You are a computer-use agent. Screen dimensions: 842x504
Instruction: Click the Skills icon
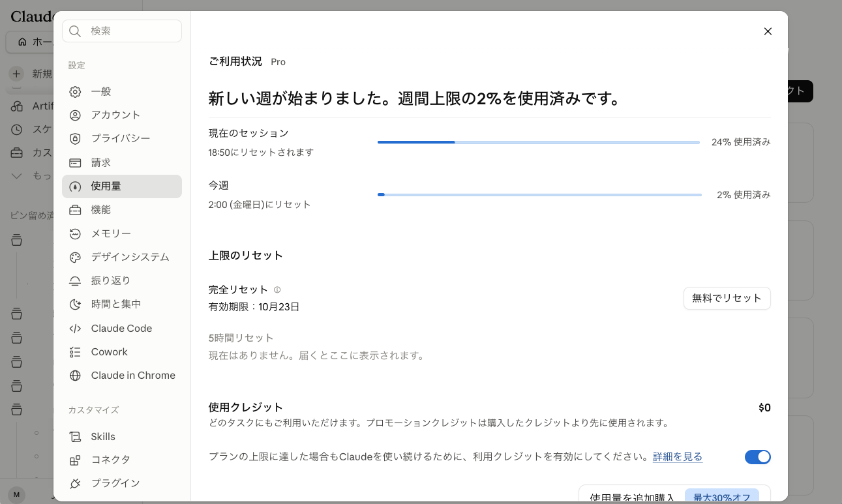coord(75,437)
